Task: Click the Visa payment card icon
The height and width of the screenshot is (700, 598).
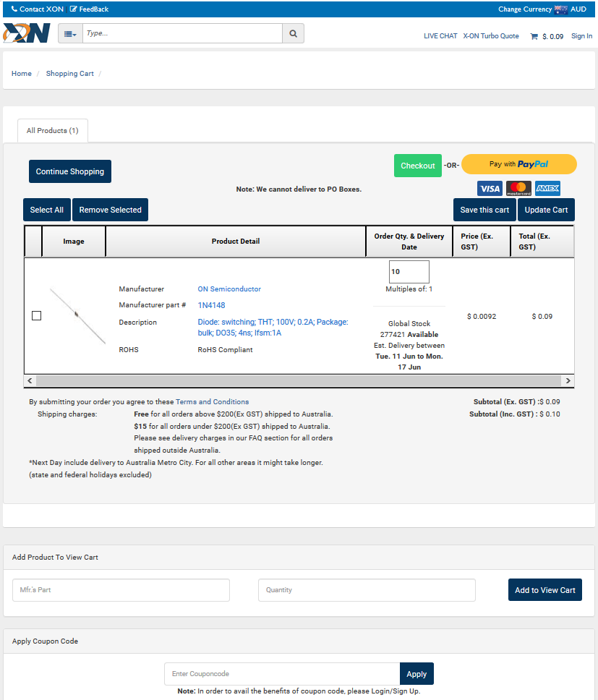Action: click(490, 188)
